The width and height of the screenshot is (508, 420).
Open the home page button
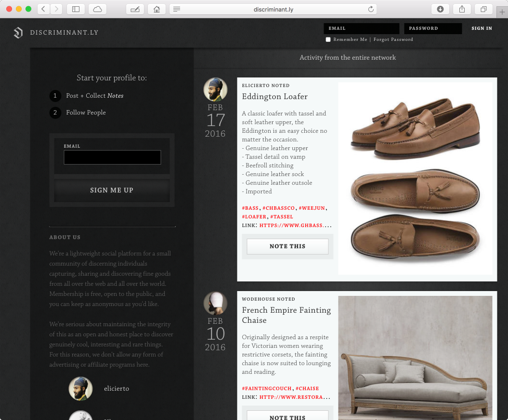[156, 9]
